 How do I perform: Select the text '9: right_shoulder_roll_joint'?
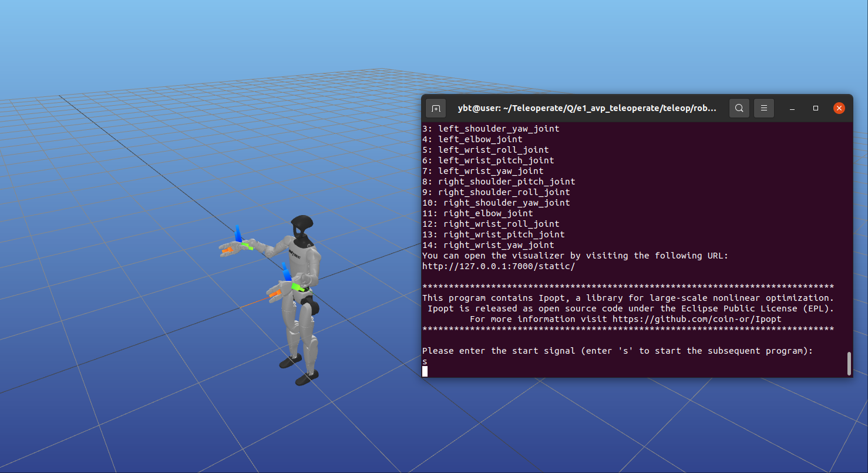(x=496, y=192)
